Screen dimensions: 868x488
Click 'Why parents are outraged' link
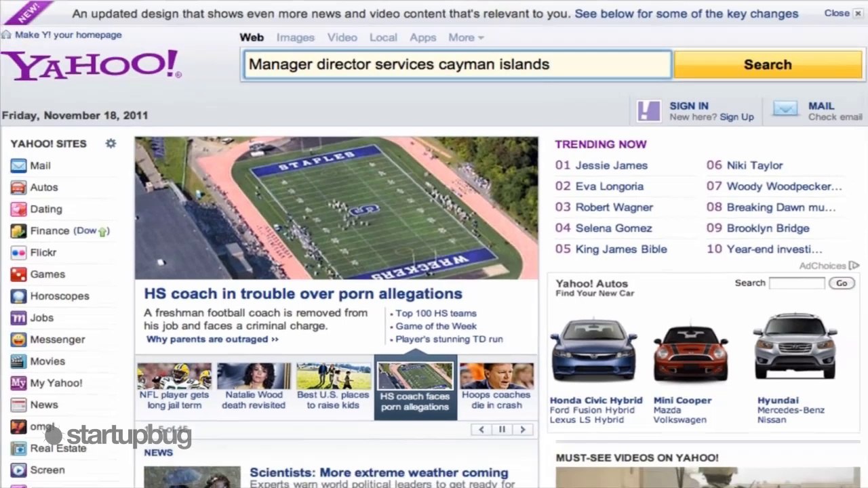(212, 339)
